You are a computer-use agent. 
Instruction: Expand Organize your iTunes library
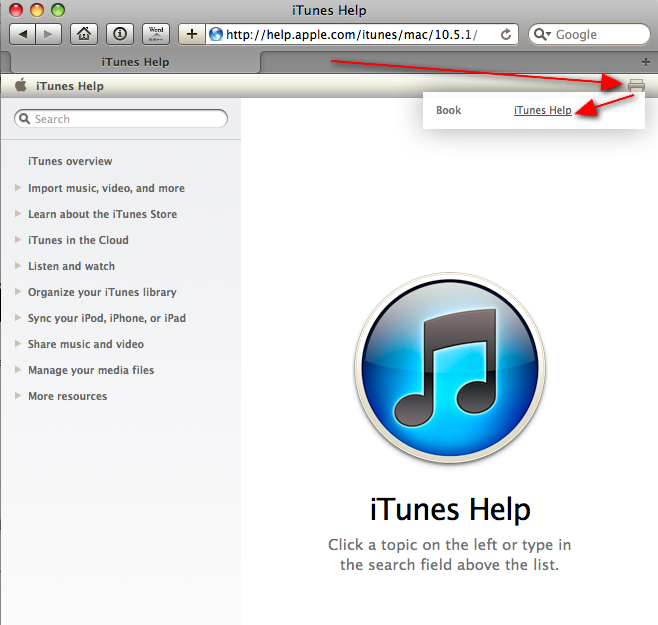[x=18, y=292]
